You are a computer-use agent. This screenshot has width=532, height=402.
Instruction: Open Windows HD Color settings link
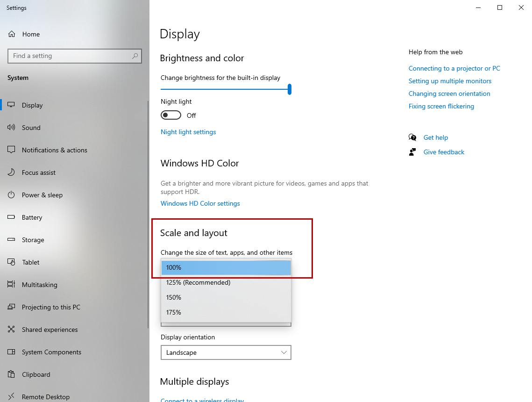point(200,203)
